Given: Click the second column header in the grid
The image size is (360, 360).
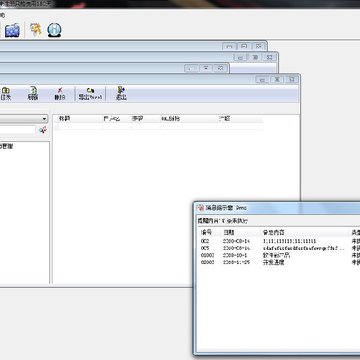Looking at the screenshot, I should tap(117, 118).
